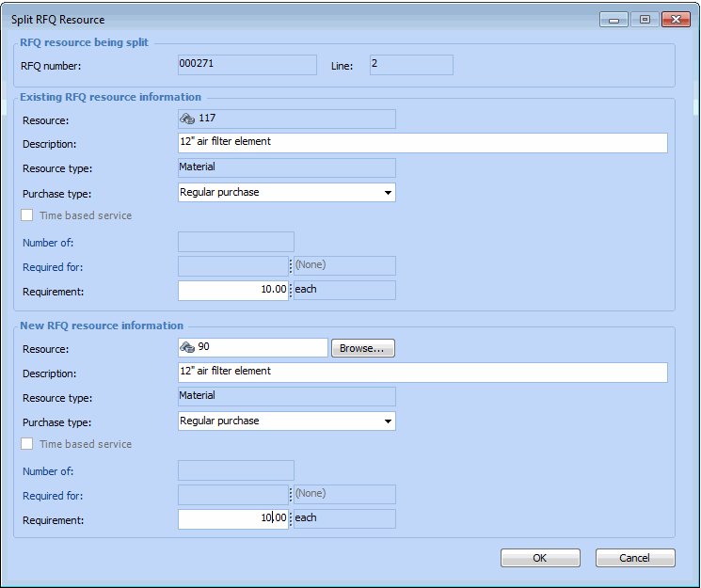Screen dimensions: 701x588
Task: Focus the Description field in Existing RFQ section
Action: [422, 143]
